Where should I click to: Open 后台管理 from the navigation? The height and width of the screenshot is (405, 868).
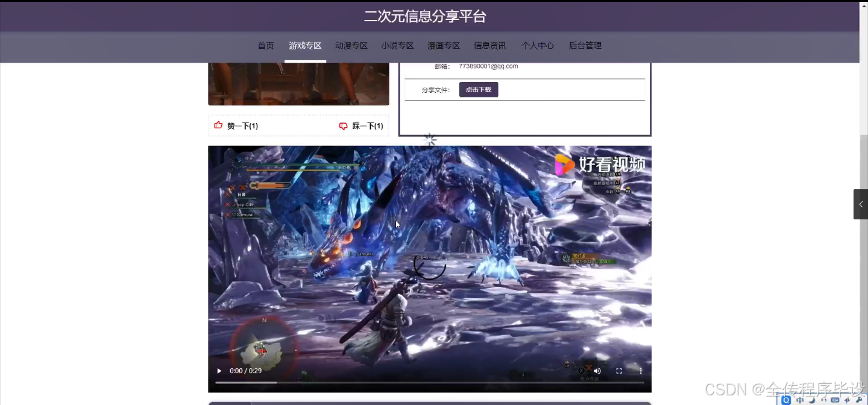tap(585, 46)
